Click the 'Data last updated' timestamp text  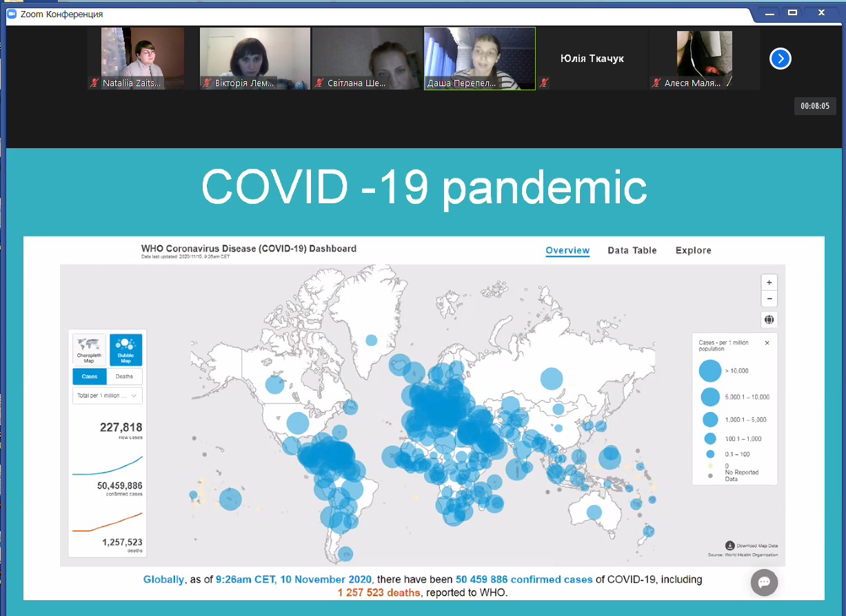point(185,256)
